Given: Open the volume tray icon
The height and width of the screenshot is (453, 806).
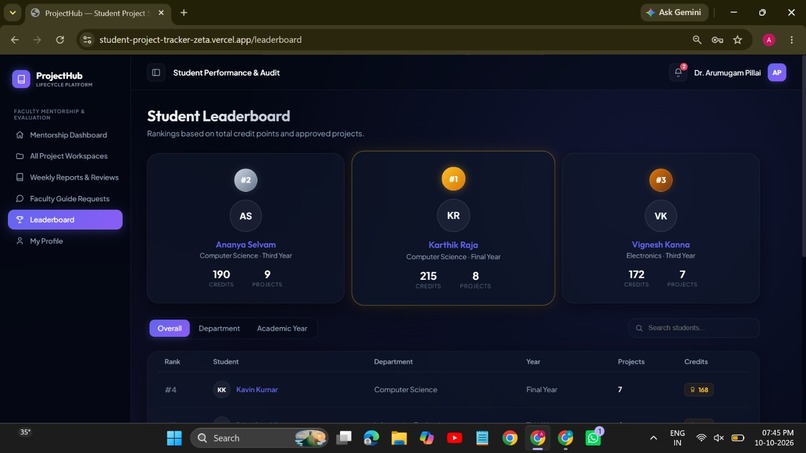Looking at the screenshot, I should 719,438.
